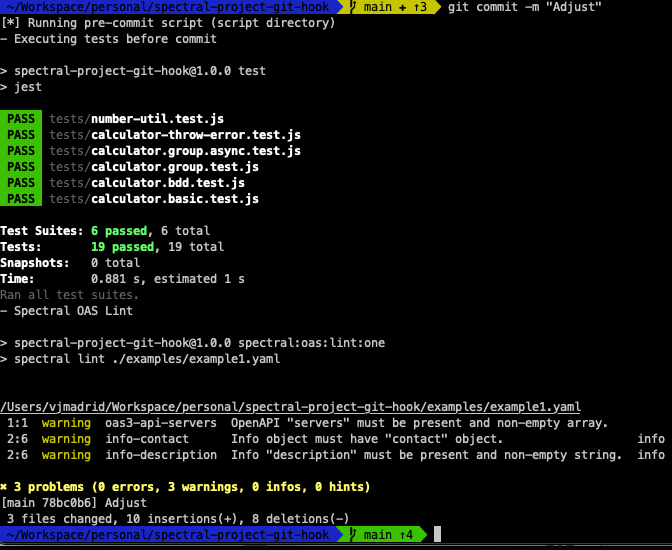Click the terminal cursor block at prompt
672x550 pixels.
[x=437, y=535]
